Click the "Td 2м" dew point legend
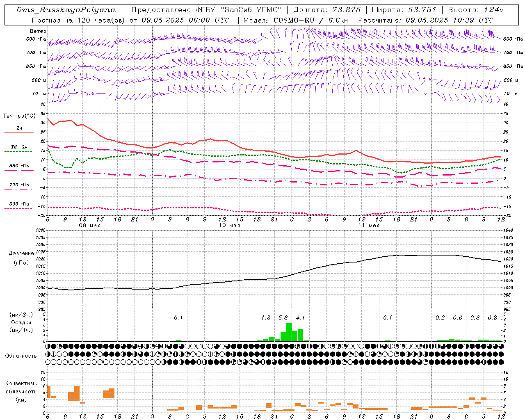This screenshot has width=525, height=420. coord(19,147)
